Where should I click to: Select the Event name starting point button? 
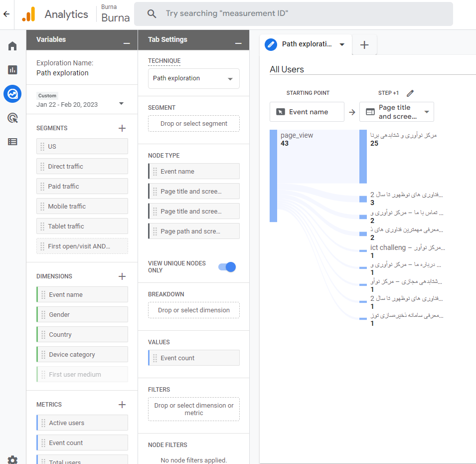307,112
